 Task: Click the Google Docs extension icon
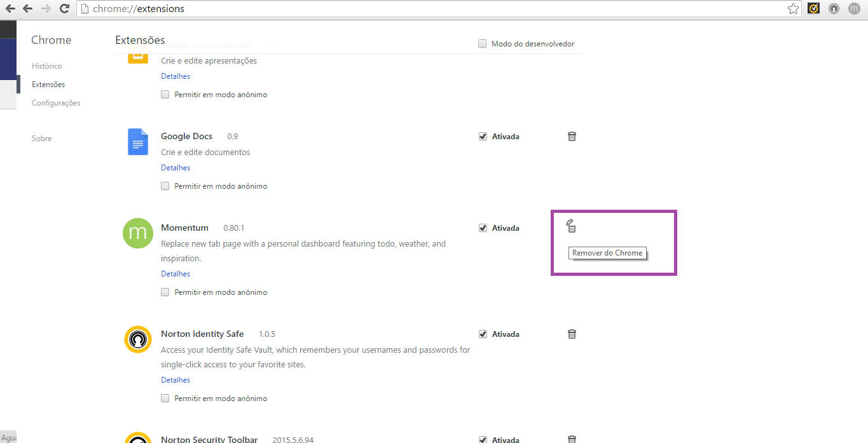[x=137, y=142]
